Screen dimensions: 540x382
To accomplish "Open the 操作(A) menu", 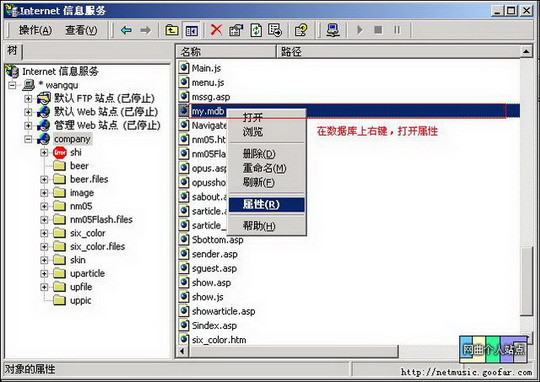I will (x=35, y=30).
